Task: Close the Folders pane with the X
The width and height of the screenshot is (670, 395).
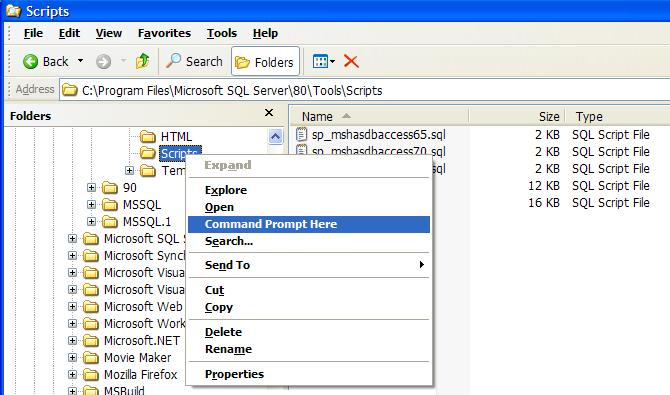Action: pos(269,112)
